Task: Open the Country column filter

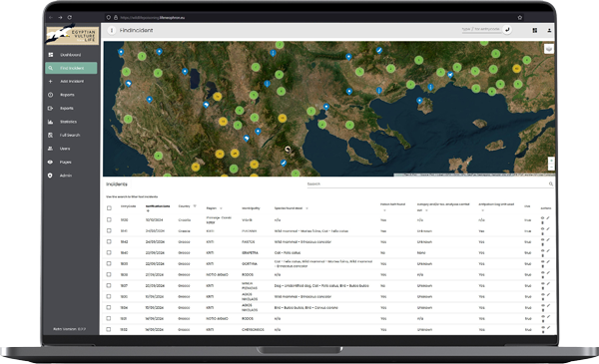Action: 195,206
